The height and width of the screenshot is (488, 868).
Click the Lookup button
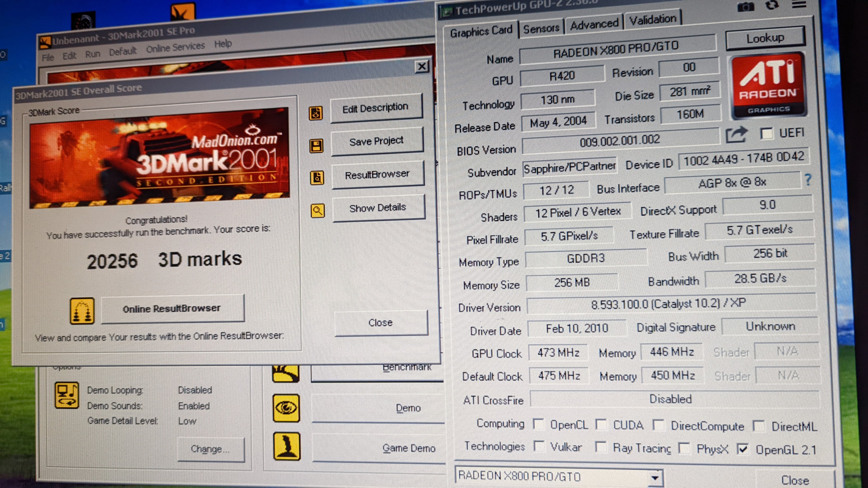765,38
